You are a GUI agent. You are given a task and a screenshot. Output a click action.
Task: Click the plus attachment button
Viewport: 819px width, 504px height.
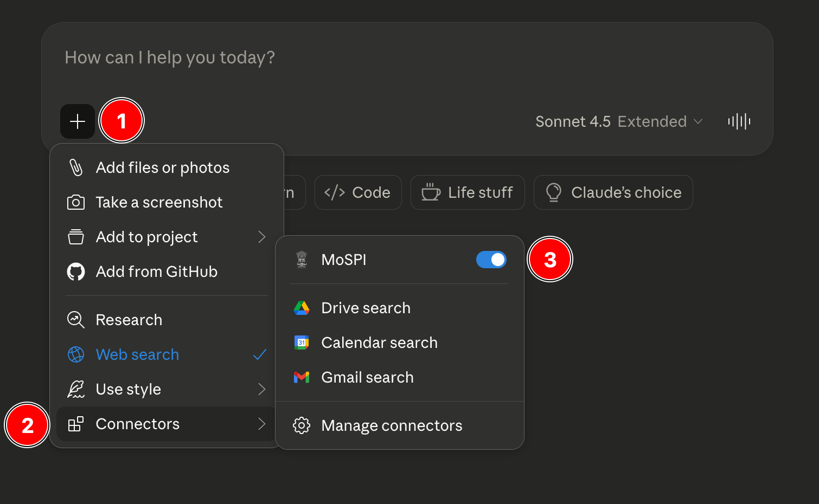(x=78, y=121)
